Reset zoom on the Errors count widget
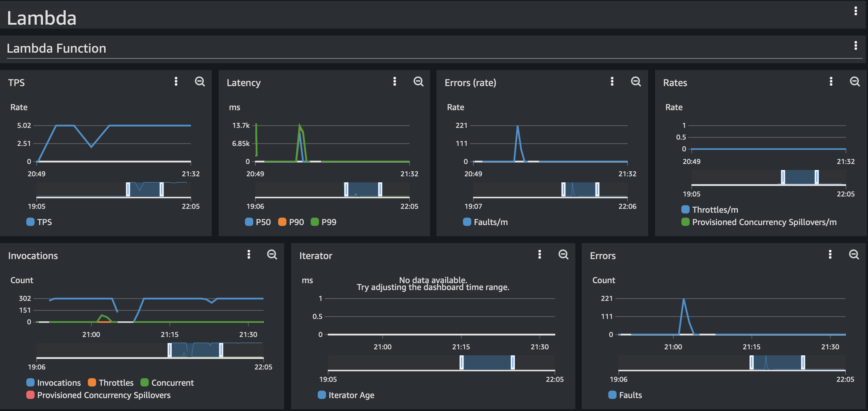This screenshot has height=411, width=868. [854, 255]
